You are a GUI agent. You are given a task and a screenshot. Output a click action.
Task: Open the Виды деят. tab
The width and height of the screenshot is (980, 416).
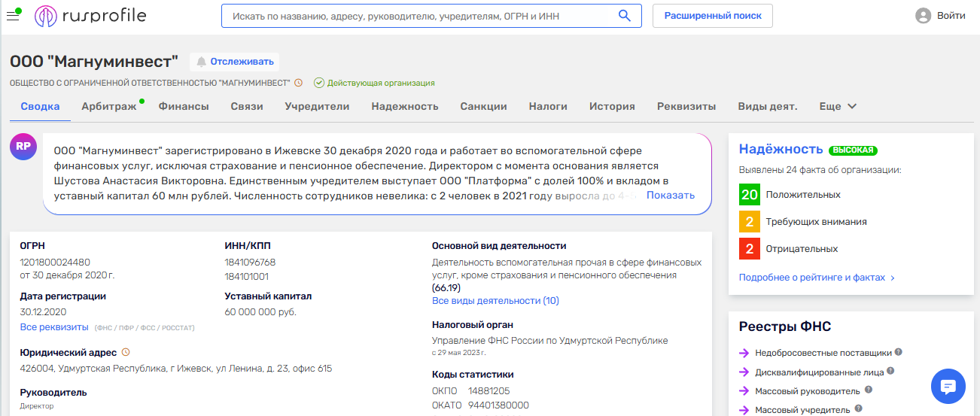pyautogui.click(x=768, y=106)
